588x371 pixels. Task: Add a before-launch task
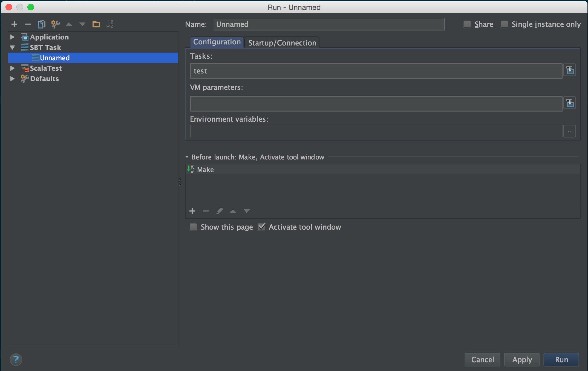click(192, 211)
